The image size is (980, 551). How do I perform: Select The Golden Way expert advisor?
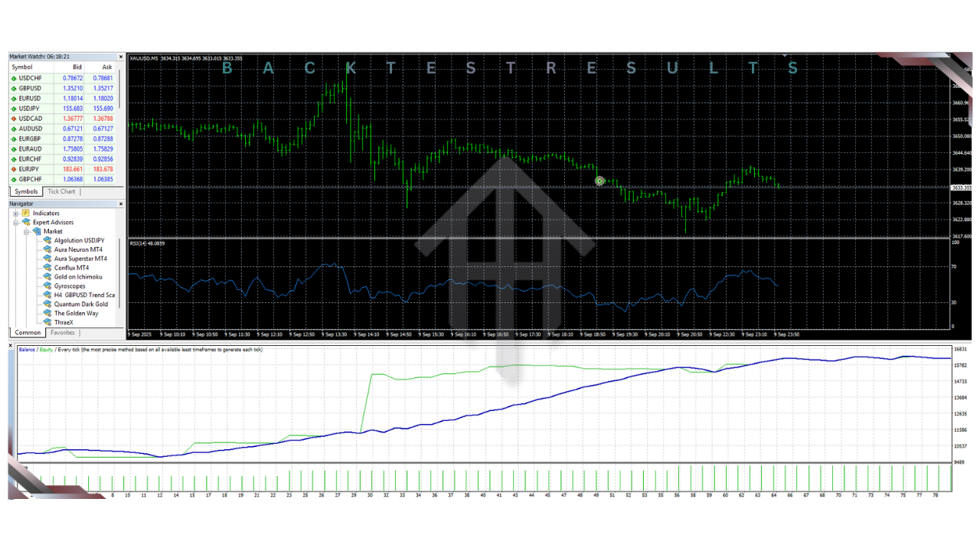point(76,313)
